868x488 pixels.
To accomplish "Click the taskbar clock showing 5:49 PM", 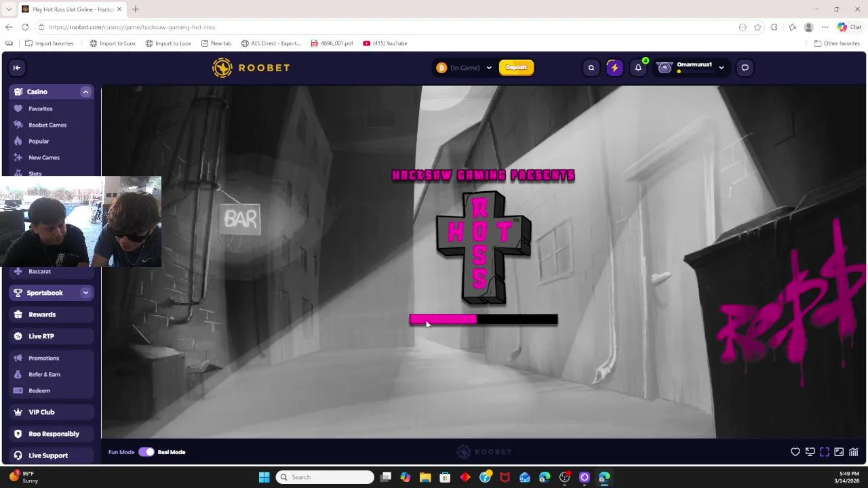I will tap(849, 477).
